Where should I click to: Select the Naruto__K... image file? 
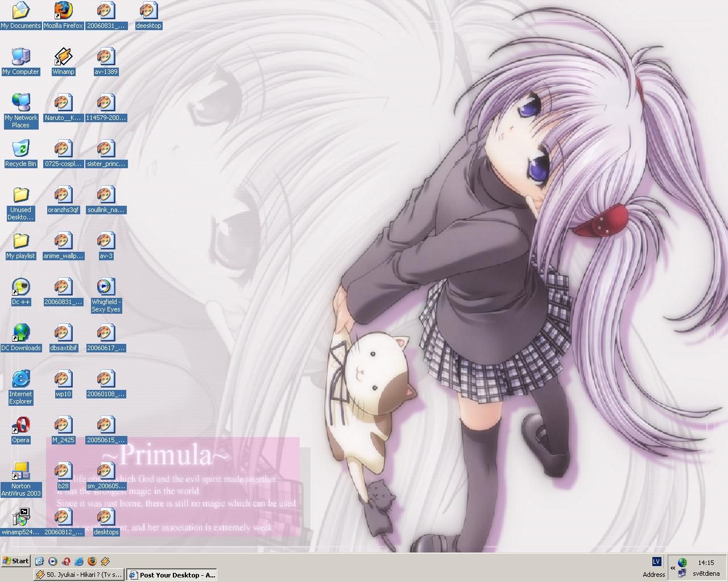(63, 107)
